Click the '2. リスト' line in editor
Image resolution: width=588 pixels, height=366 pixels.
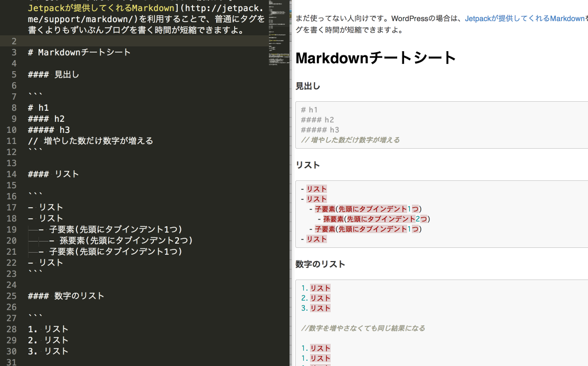(x=48, y=341)
